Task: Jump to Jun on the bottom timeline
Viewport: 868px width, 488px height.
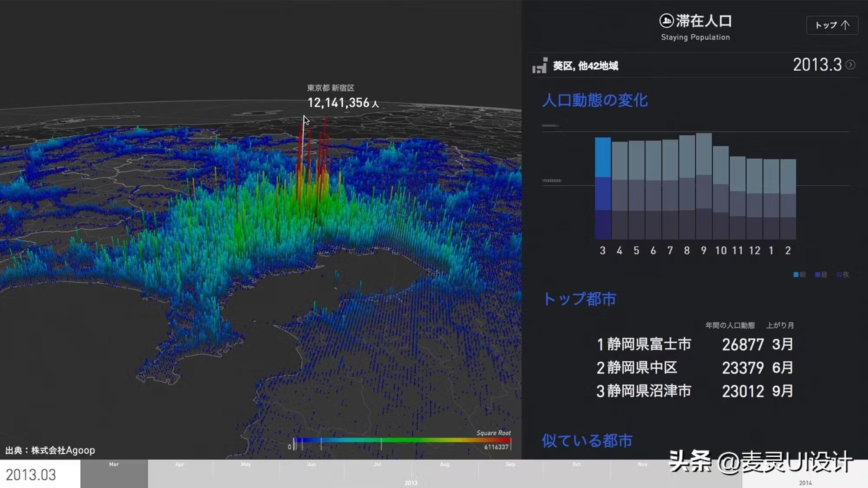Action: (312, 473)
